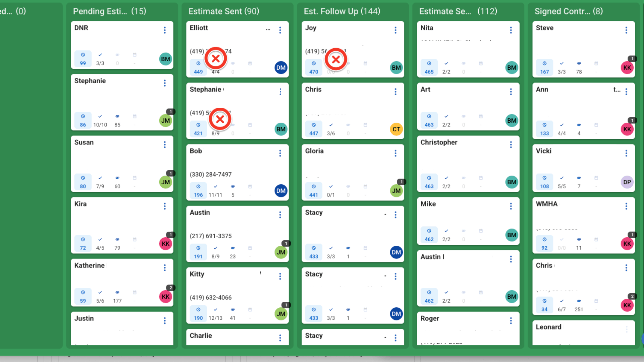Screen dimensions: 644x362
Task: Click the calendar icon on DNR card
Action: coord(135,55)
